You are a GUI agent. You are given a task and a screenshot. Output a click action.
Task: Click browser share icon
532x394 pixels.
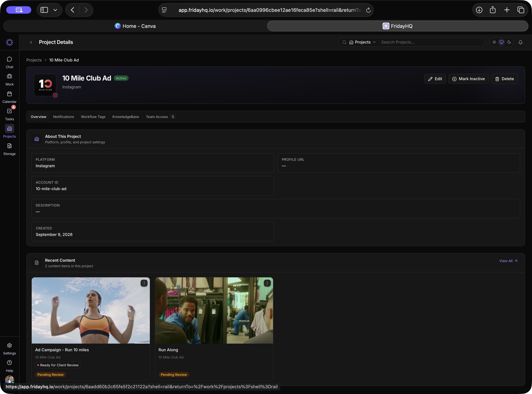493,10
